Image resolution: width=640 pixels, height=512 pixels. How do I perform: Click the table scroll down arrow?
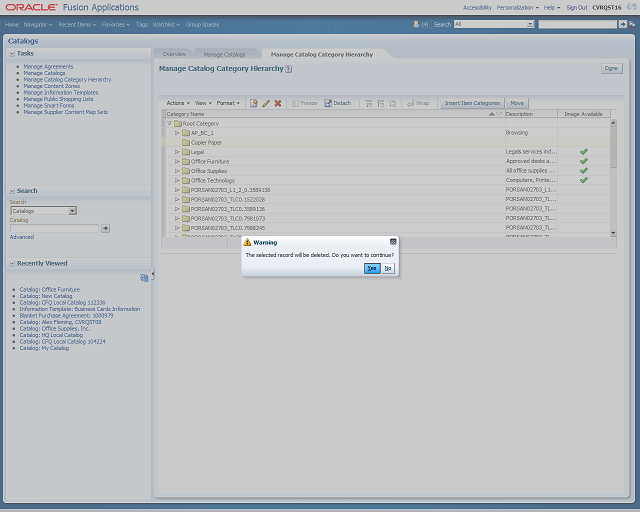pos(613,233)
